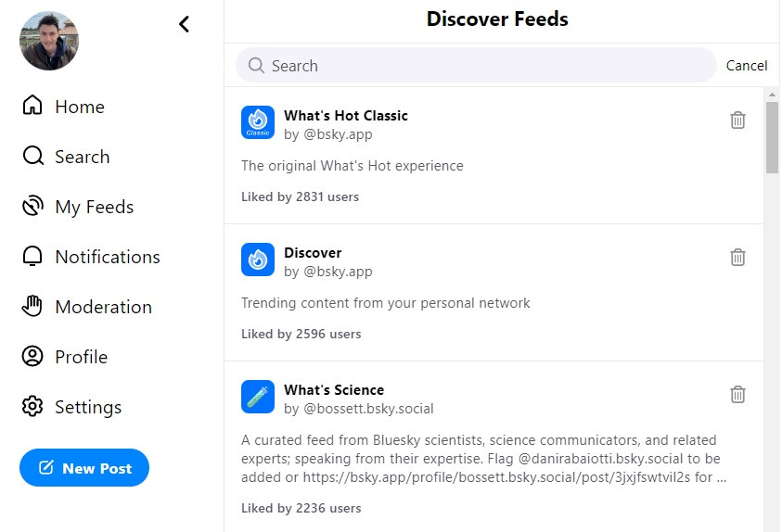The image size is (782, 532).
Task: Click 'Liked by 2596 users' text
Action: coord(301,334)
